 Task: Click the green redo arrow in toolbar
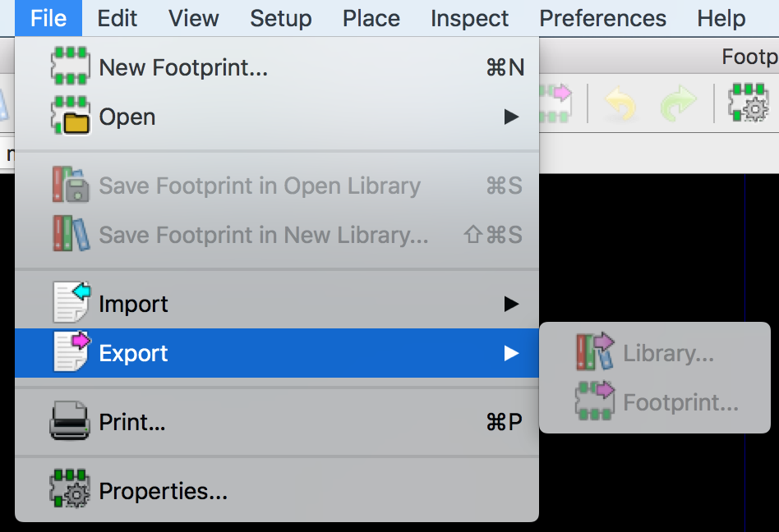pos(679,104)
